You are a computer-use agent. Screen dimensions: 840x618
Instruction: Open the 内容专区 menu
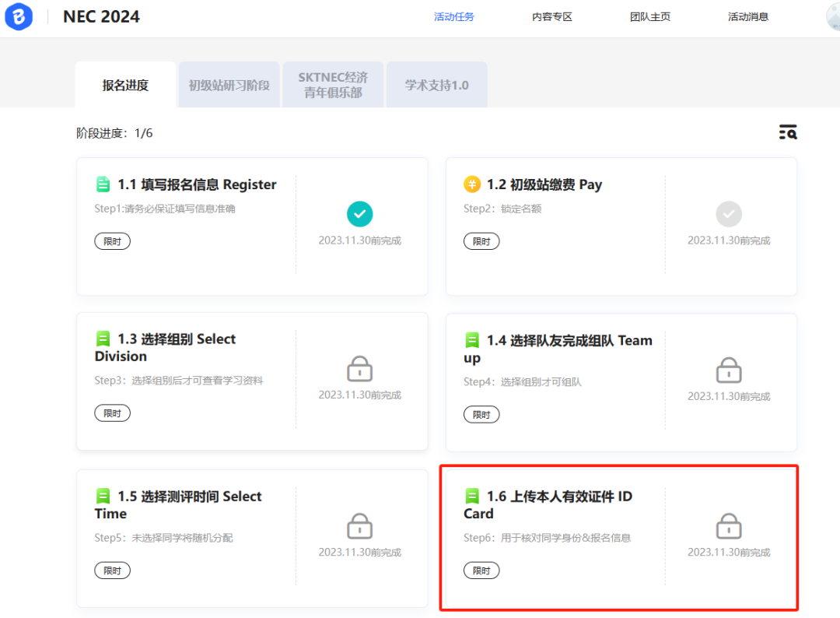[551, 16]
